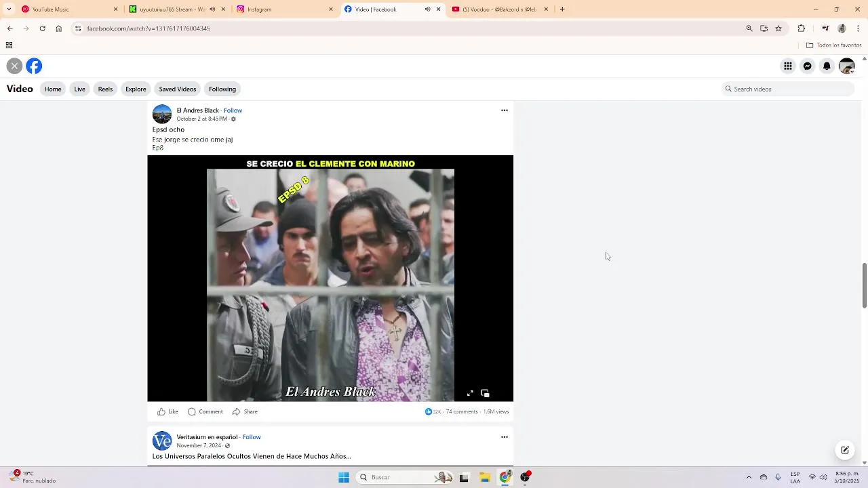This screenshot has height=488, width=868.
Task: Close the YouTube Music tab
Action: click(x=115, y=9)
